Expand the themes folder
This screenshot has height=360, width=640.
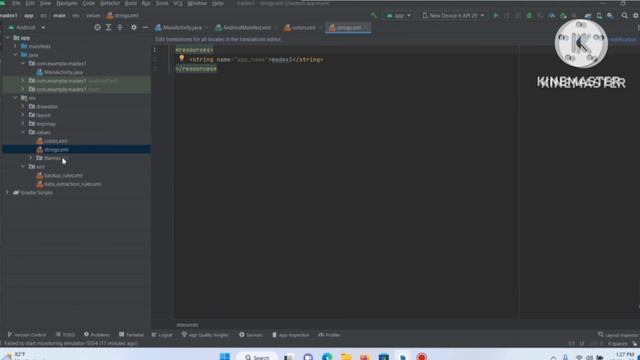31,158
